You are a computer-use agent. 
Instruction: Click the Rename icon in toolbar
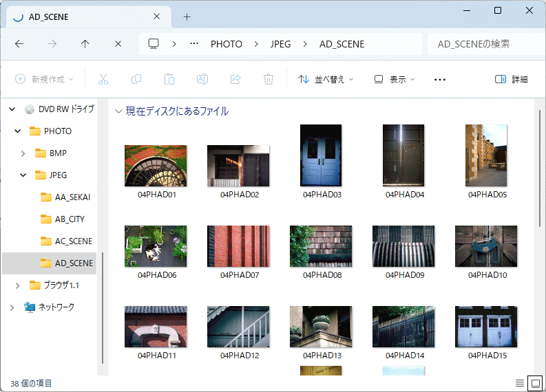pyautogui.click(x=202, y=79)
